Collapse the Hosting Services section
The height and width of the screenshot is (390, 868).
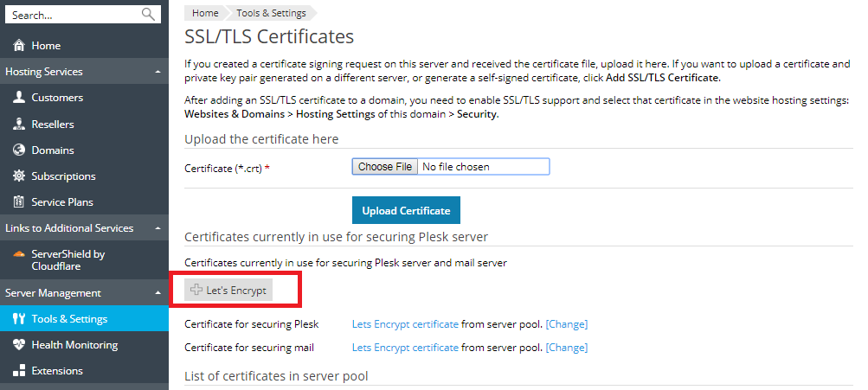click(158, 72)
